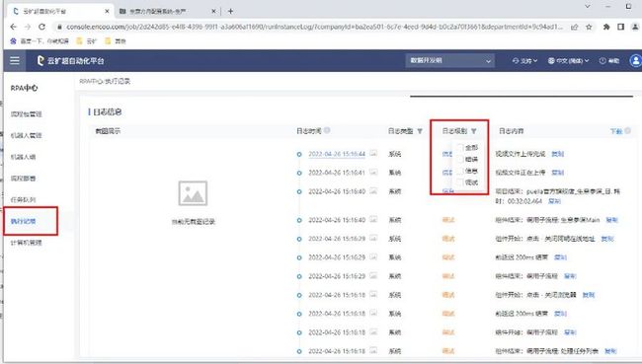
Task: Open the 中文(简体) language dropdown
Action: [x=568, y=60]
